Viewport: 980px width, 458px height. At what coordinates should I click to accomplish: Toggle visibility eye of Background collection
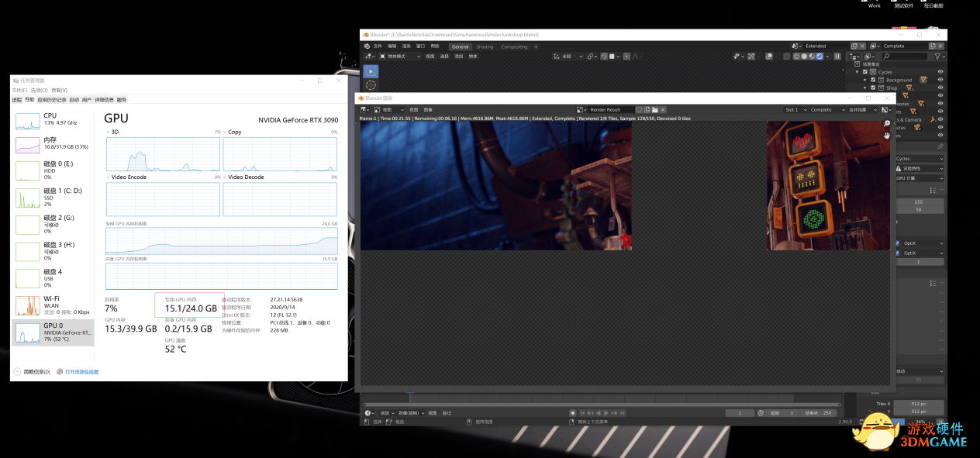[x=940, y=79]
